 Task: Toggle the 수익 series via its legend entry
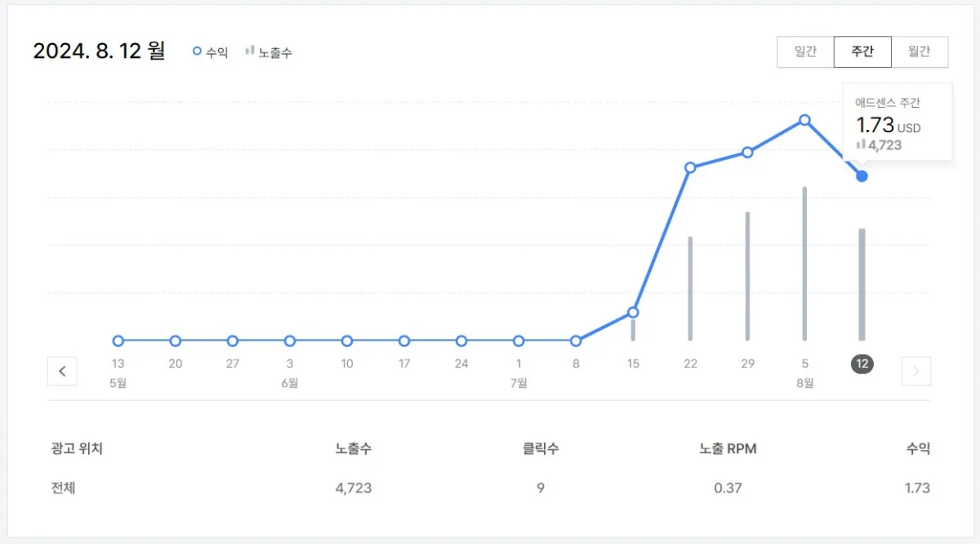coord(210,51)
